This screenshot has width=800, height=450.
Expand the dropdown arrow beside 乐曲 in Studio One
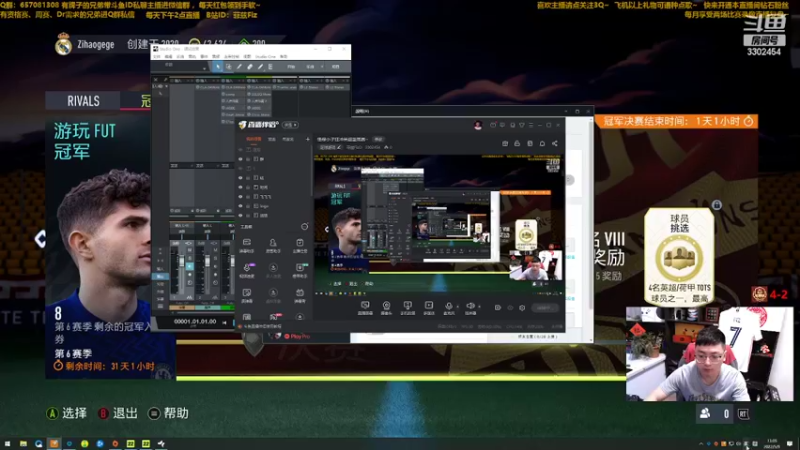point(322,67)
